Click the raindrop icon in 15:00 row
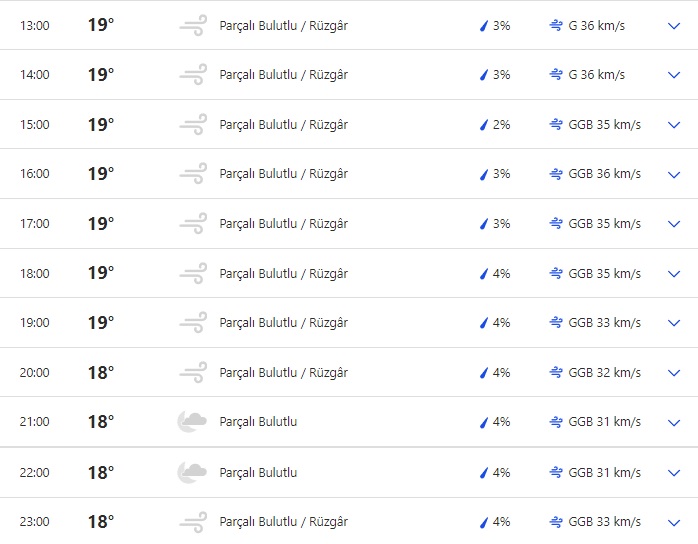The image size is (698, 544). click(x=484, y=125)
